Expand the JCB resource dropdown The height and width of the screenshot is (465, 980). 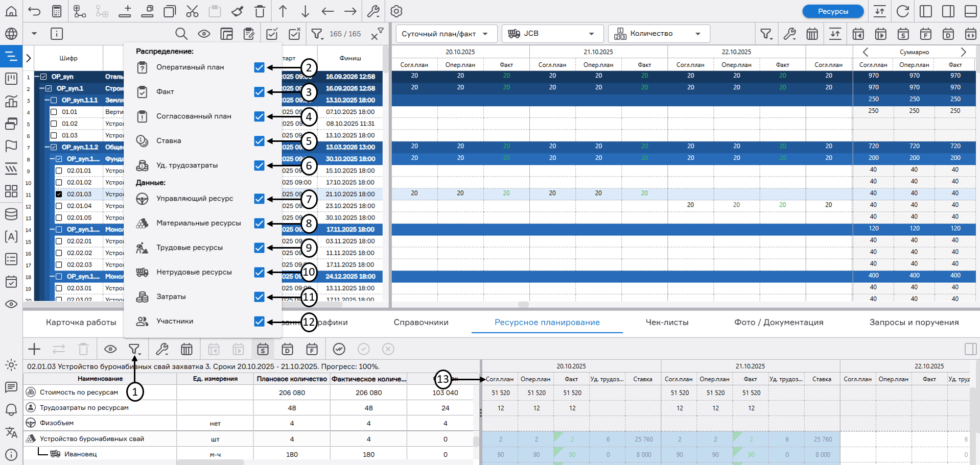click(x=552, y=34)
